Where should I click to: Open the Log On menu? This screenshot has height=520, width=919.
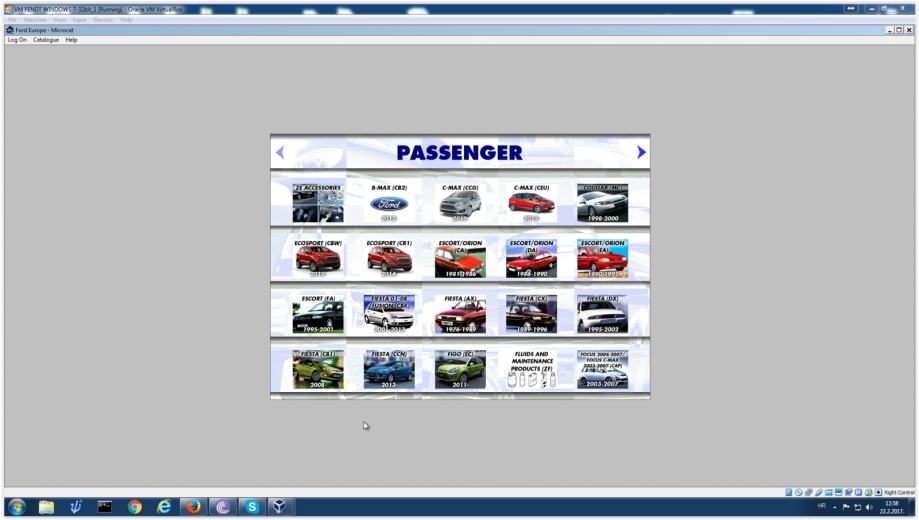[17, 40]
